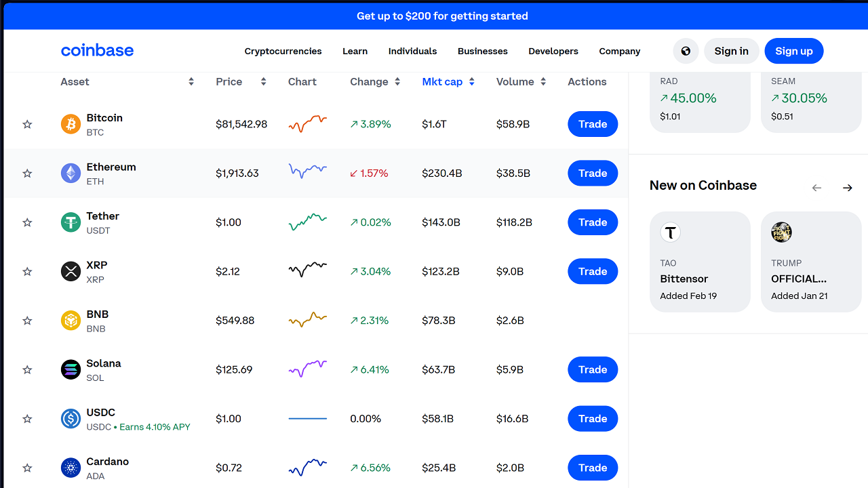The image size is (868, 488).
Task: Trade Ethereum
Action: pos(593,174)
